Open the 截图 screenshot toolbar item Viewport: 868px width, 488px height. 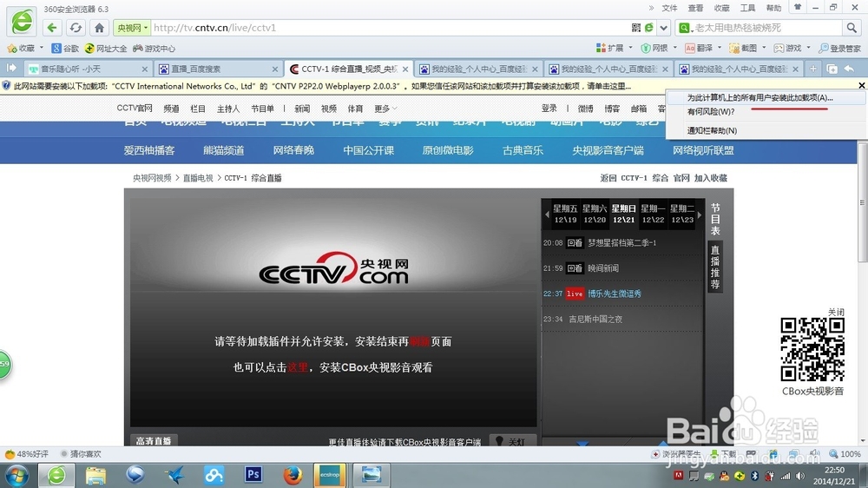pyautogui.click(x=744, y=48)
